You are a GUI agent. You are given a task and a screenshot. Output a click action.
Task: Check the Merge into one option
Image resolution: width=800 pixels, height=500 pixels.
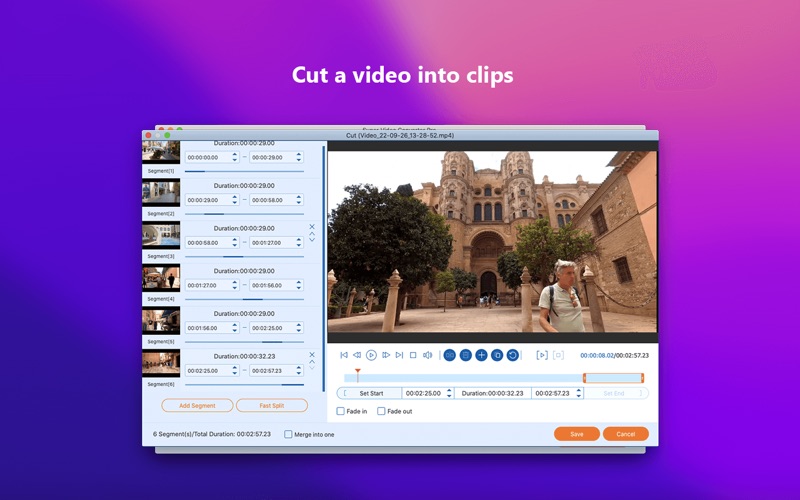click(x=289, y=434)
